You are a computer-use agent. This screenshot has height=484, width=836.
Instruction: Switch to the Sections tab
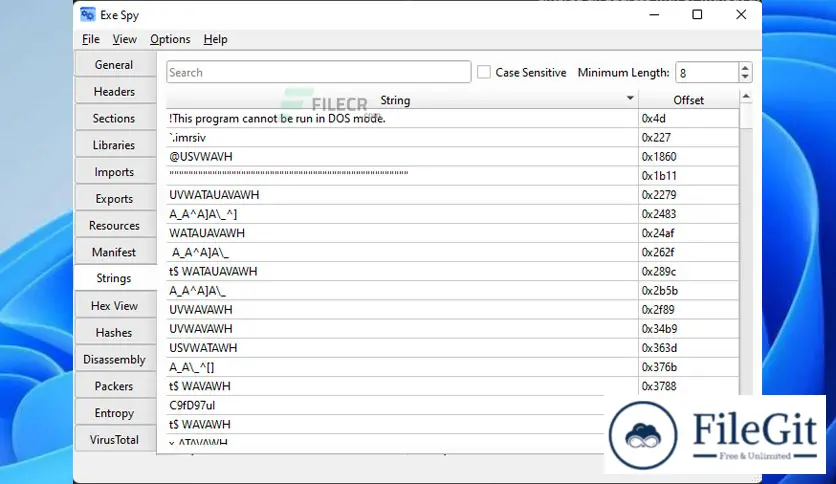click(x=114, y=118)
